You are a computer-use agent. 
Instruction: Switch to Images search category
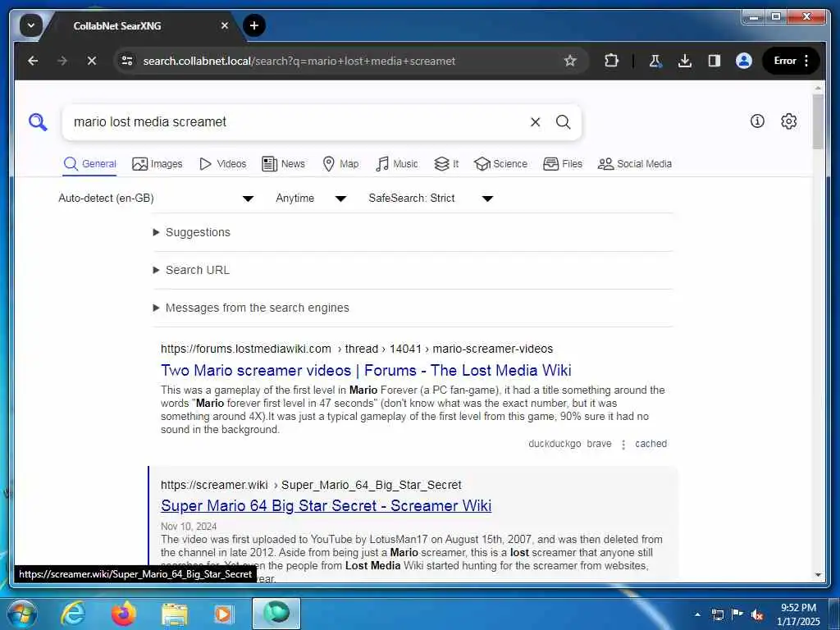[x=157, y=164]
